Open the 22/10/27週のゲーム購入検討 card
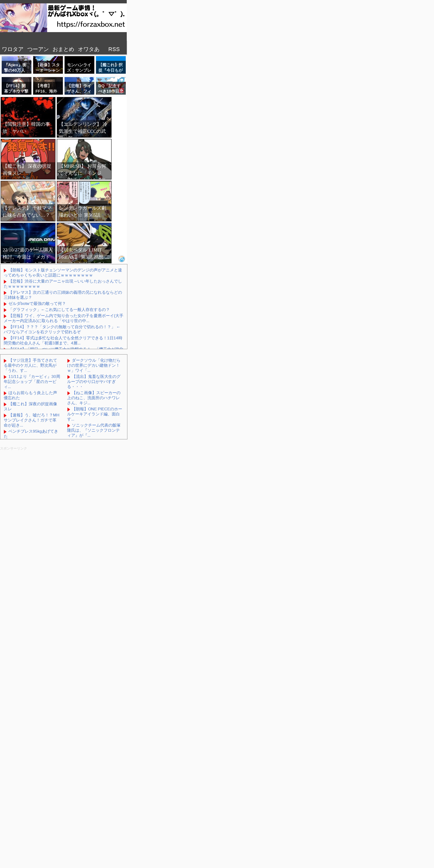This screenshot has width=434, height=868. pos(28,243)
